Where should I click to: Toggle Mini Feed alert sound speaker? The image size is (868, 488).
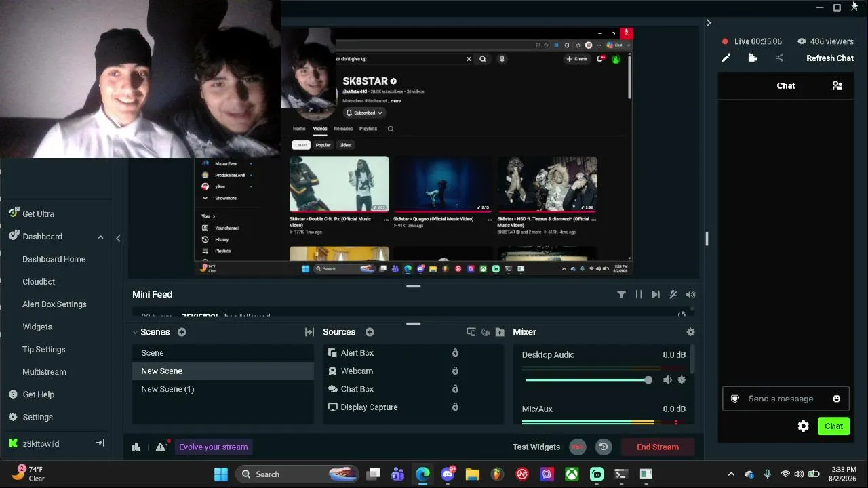point(690,294)
